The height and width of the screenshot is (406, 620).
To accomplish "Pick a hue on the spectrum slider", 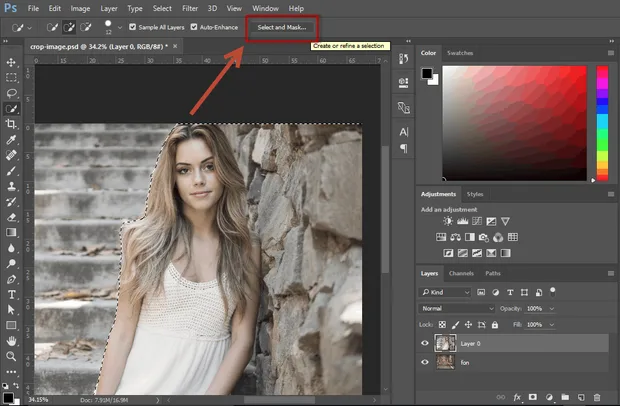I will [x=602, y=123].
